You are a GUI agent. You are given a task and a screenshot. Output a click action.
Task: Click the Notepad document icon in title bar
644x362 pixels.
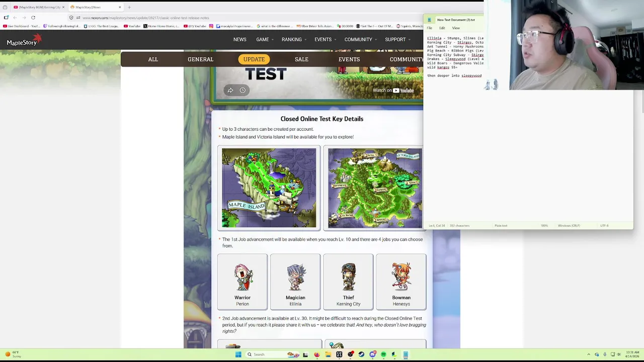pyautogui.click(x=429, y=20)
